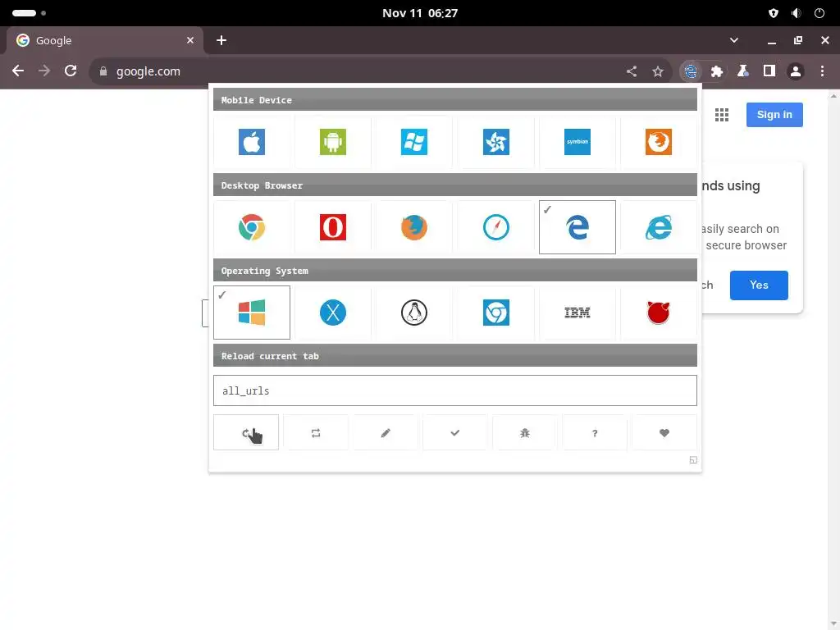Close the Google tab

pyautogui.click(x=190, y=41)
